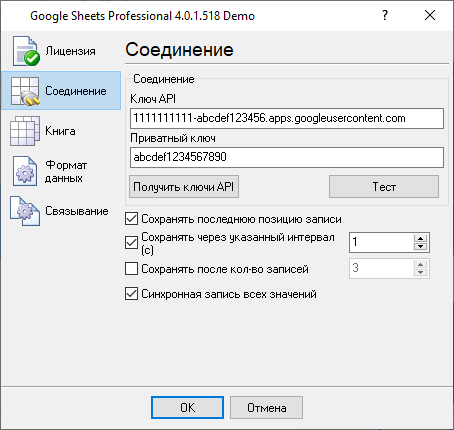This screenshot has width=454, height=430.
Task: Click the Связывание gear documents icon
Action: tap(25, 211)
